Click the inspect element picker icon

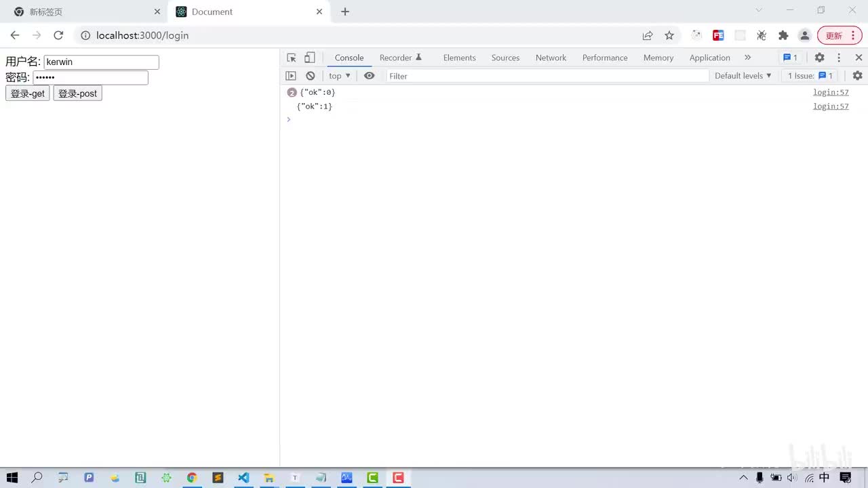292,58
